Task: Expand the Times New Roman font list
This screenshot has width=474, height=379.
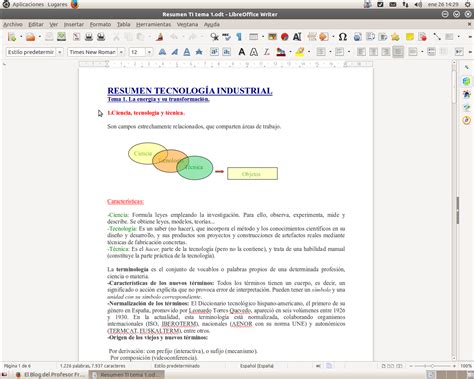Action: 121,52
